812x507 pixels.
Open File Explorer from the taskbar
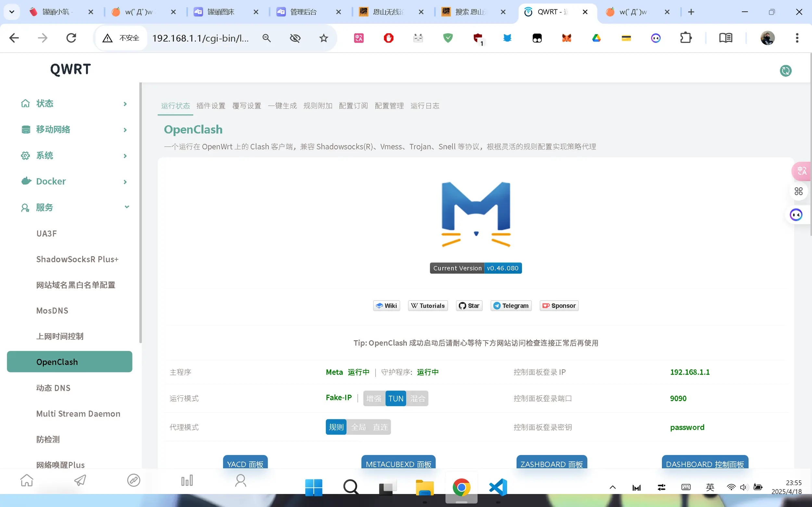(x=425, y=487)
